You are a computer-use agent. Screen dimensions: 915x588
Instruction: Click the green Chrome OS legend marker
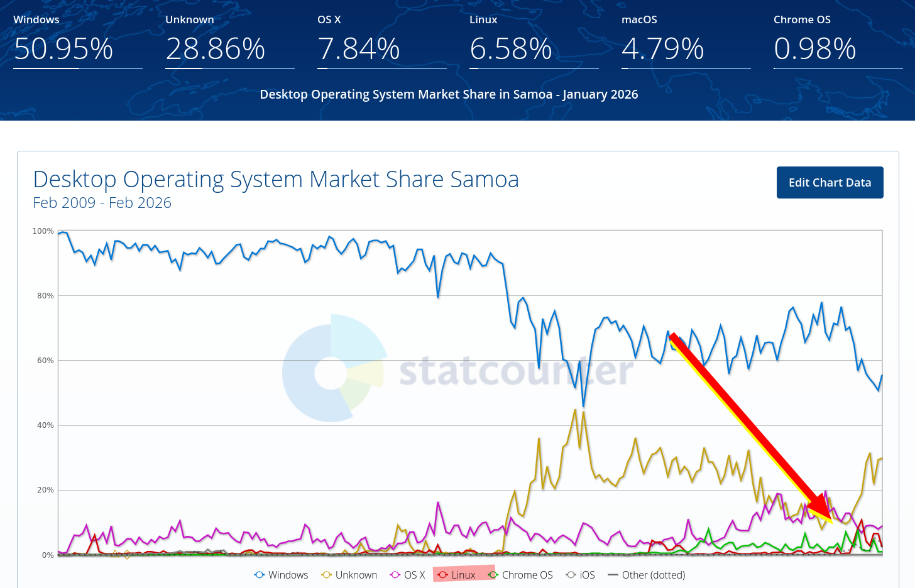point(493,575)
